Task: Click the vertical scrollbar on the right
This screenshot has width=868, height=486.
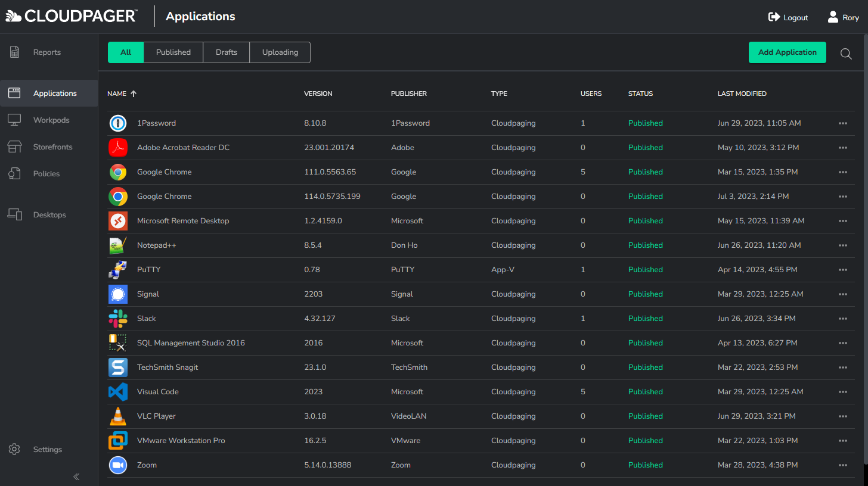Action: coord(865,248)
